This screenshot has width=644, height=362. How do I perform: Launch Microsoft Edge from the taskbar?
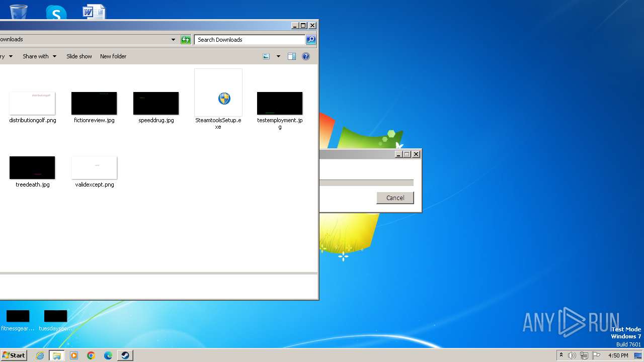(x=108, y=355)
